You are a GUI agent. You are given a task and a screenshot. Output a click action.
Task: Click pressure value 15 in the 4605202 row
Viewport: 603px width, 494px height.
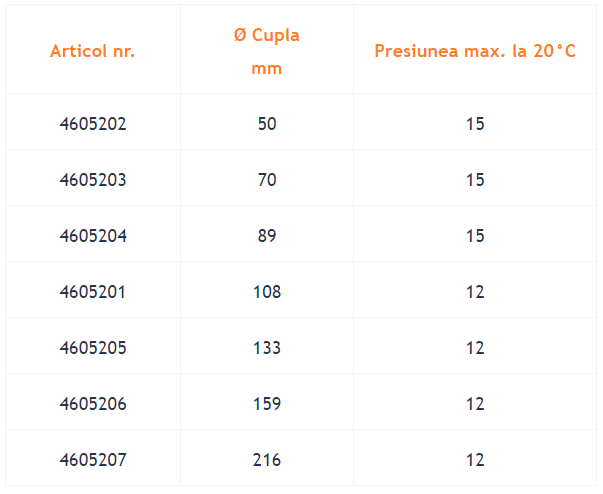(x=475, y=124)
